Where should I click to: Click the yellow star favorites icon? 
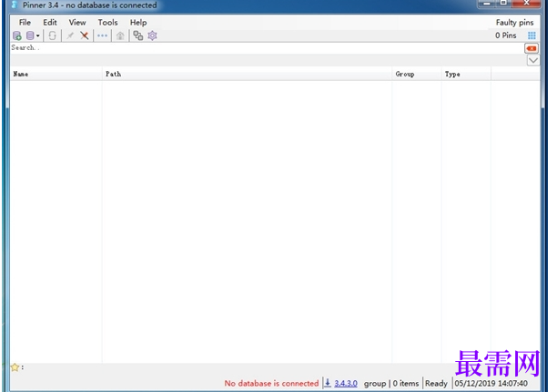15,367
